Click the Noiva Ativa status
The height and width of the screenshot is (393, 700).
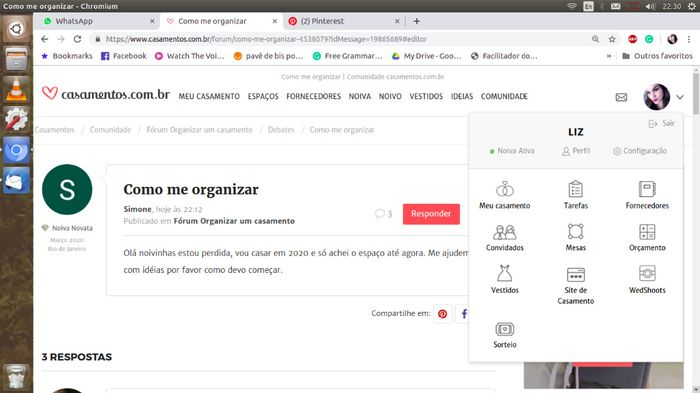pyautogui.click(x=512, y=151)
